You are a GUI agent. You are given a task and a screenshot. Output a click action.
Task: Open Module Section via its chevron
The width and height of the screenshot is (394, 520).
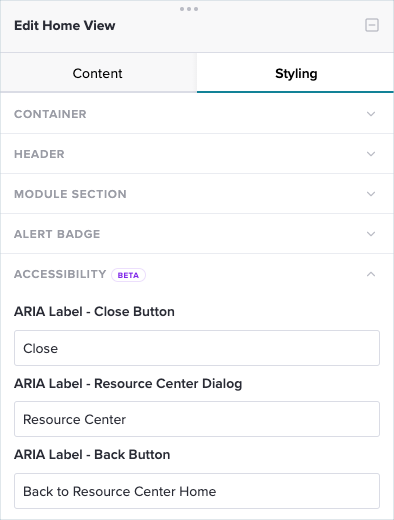tap(371, 194)
